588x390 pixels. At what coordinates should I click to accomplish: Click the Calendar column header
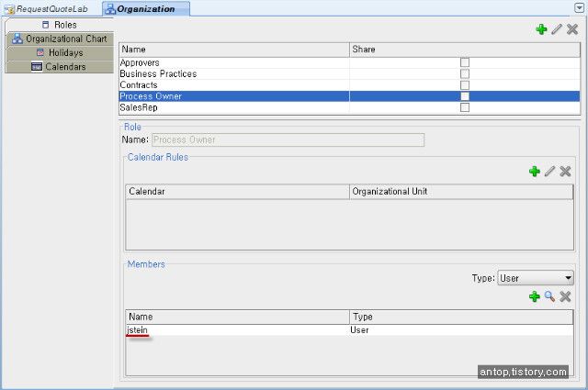click(237, 192)
